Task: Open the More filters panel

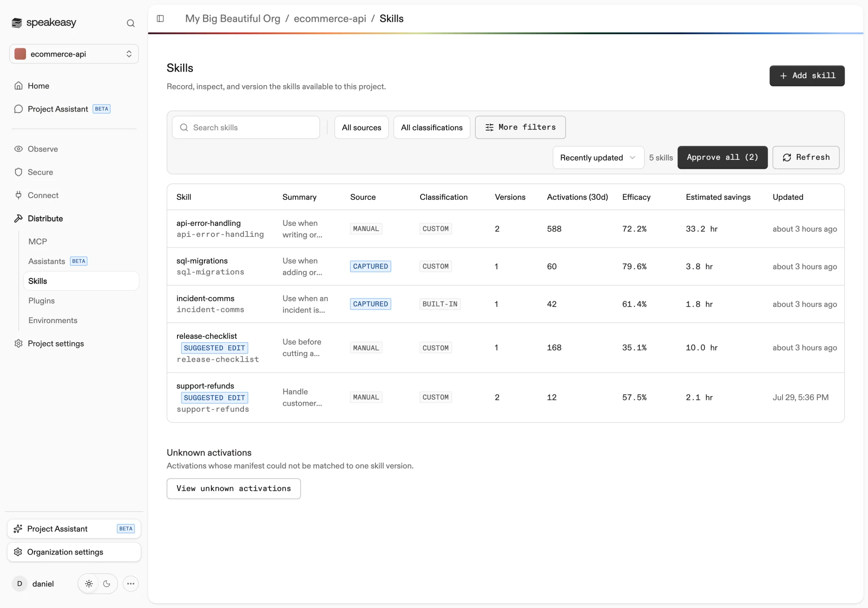Action: pyautogui.click(x=520, y=127)
